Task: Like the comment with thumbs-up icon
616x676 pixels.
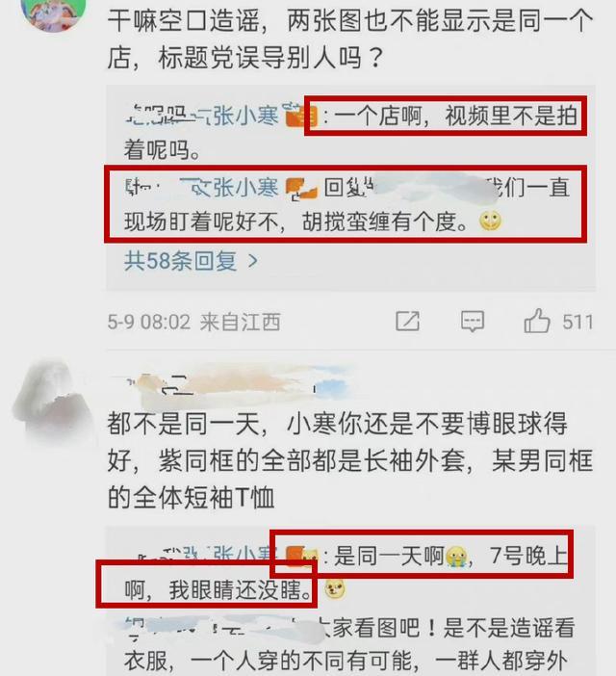Action: 536,321
